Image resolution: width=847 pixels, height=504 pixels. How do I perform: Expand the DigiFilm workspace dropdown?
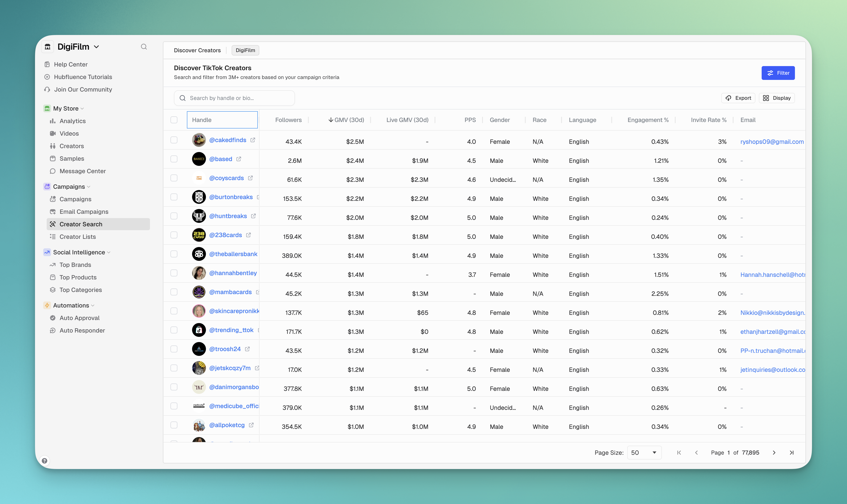[97, 46]
